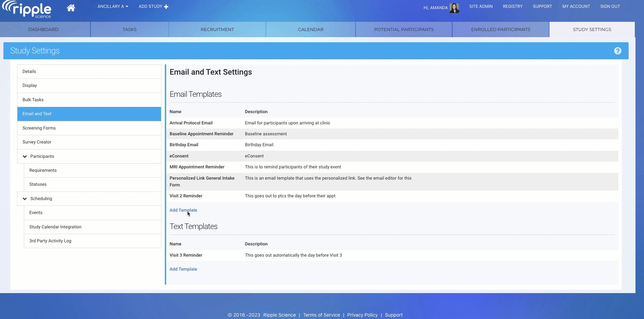Open the Enrolled Participants tab
This screenshot has height=319, width=644.
point(500,30)
